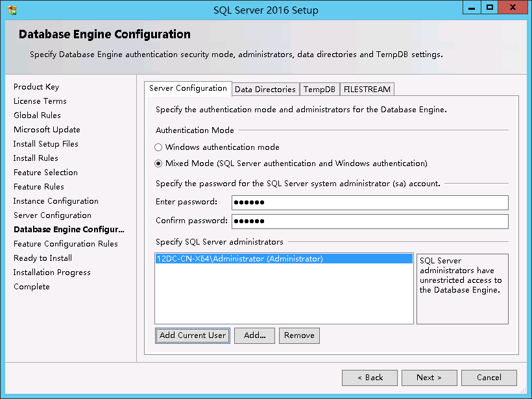Click the License Terms step

click(40, 101)
